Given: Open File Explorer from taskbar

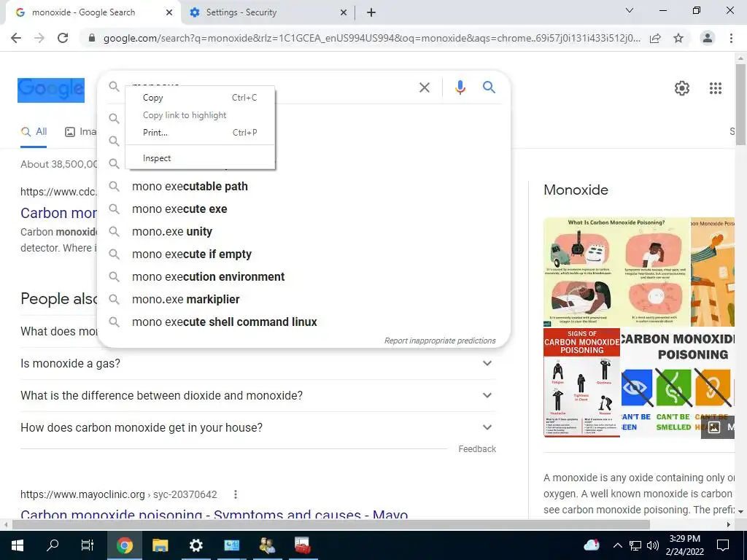Looking at the screenshot, I should pyautogui.click(x=160, y=545).
